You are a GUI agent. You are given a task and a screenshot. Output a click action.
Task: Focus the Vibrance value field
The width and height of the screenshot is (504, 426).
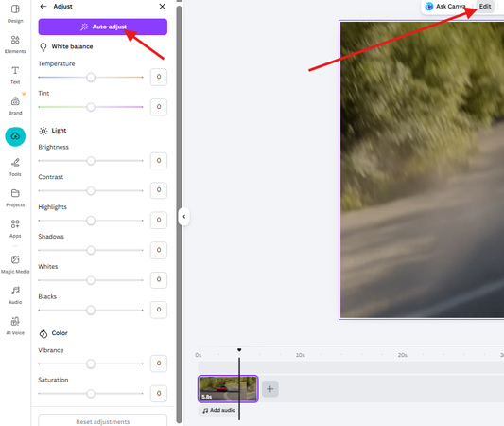159,364
